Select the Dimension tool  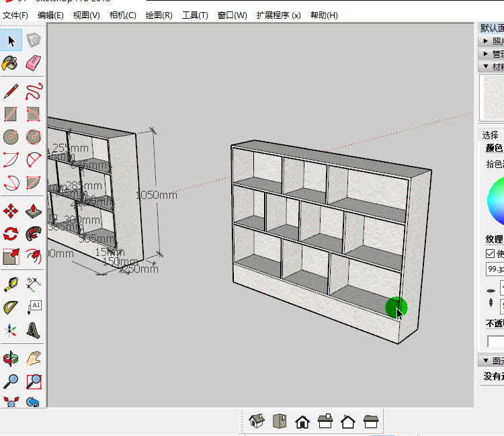click(34, 285)
